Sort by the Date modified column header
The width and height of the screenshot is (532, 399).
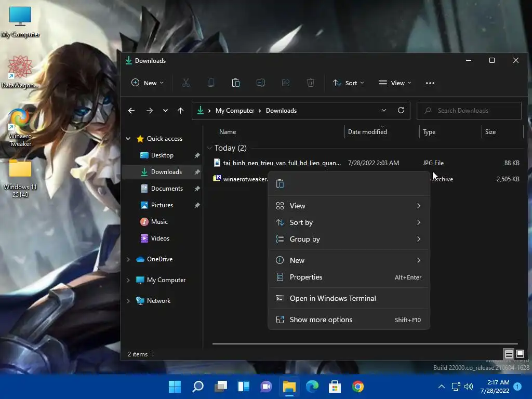382,131
